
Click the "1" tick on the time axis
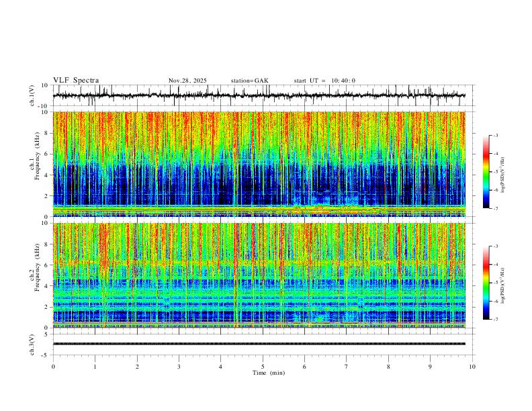[95, 367]
